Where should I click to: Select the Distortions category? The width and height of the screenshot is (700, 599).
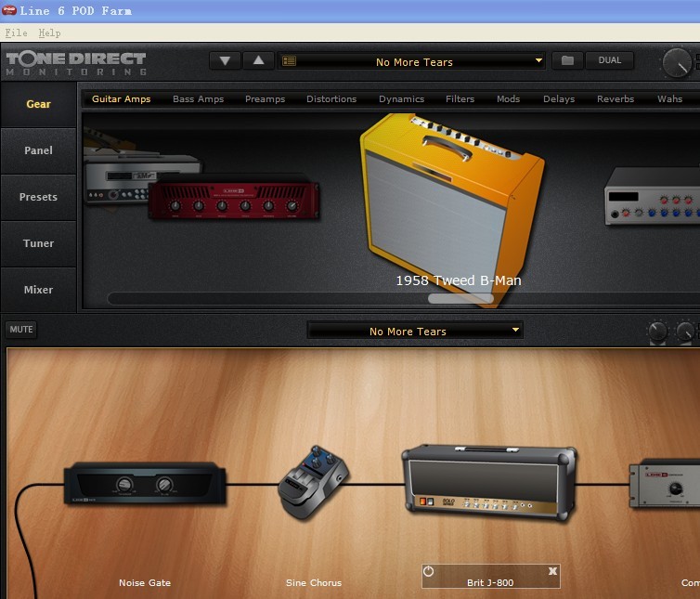(x=331, y=99)
